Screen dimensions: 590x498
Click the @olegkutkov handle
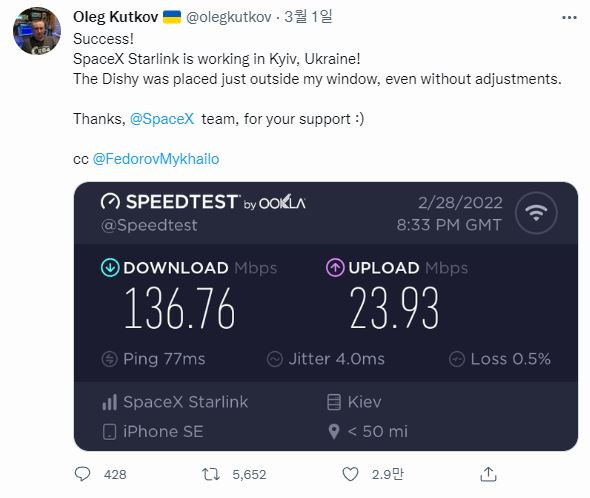229,17
